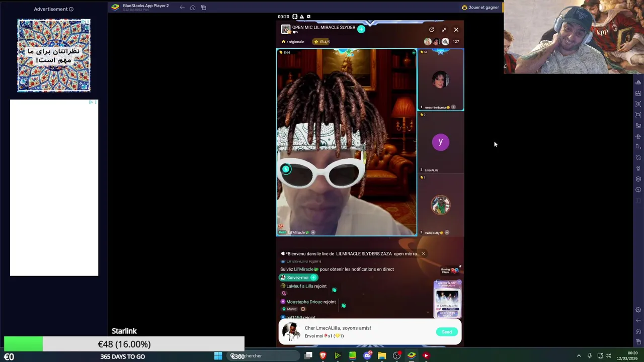This screenshot has height=362, width=644.
Task: Open BlueStacks multi-window tabs icon
Action: pyautogui.click(x=204, y=8)
